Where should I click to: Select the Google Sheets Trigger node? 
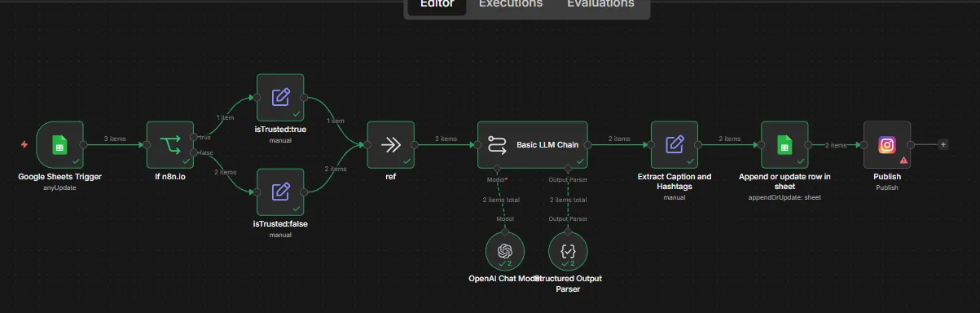click(60, 145)
